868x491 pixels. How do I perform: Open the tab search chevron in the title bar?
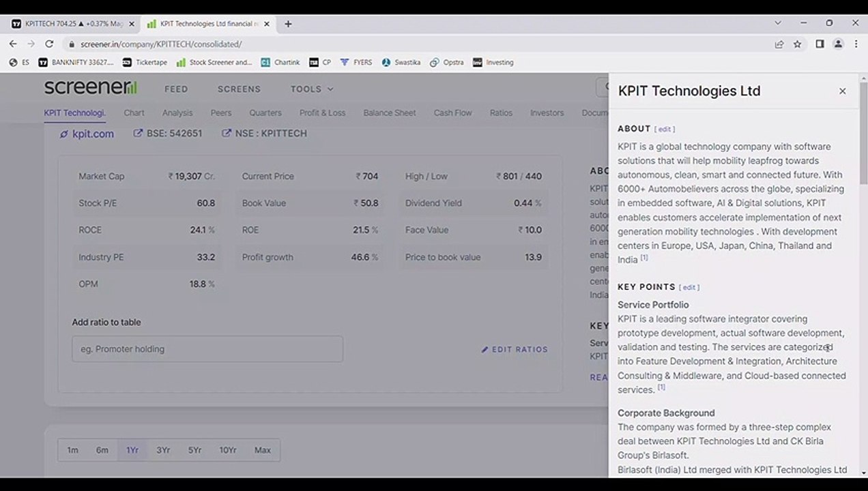(777, 23)
